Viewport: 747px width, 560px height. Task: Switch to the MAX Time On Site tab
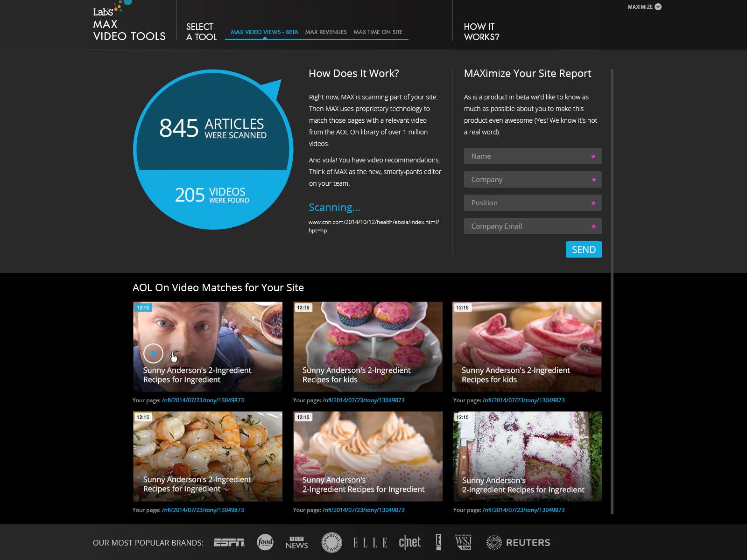point(378,32)
